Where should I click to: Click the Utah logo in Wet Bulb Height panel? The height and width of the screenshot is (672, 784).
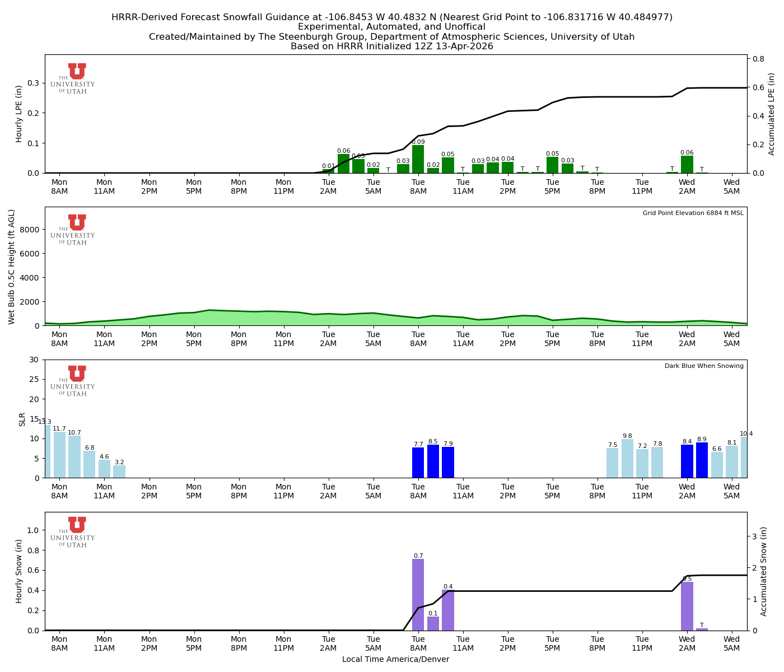click(76, 230)
